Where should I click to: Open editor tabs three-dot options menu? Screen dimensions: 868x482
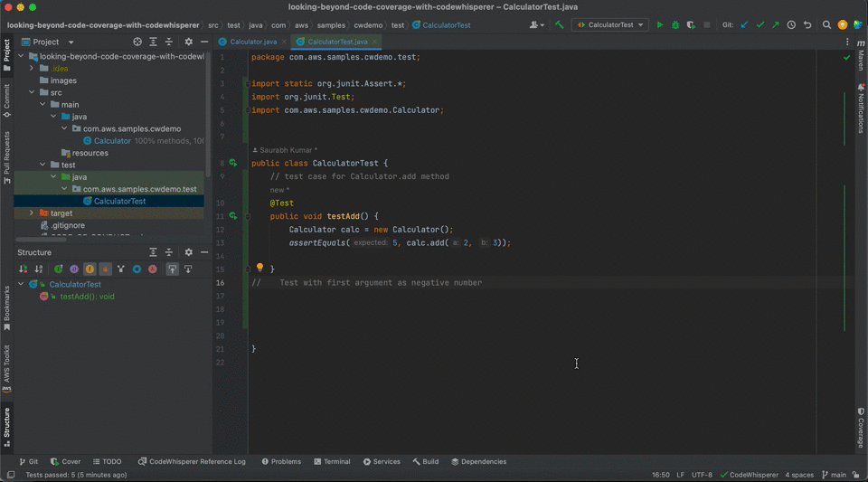[x=847, y=43]
